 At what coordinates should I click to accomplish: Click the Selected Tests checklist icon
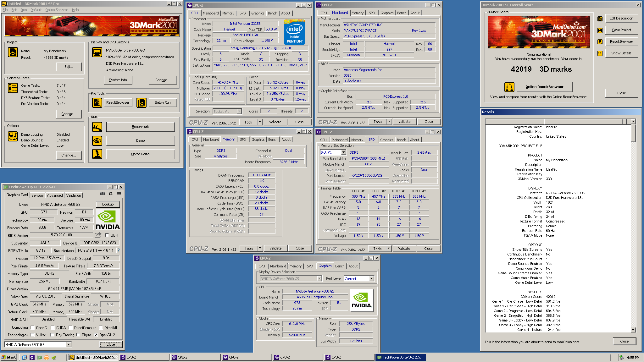[x=13, y=88]
